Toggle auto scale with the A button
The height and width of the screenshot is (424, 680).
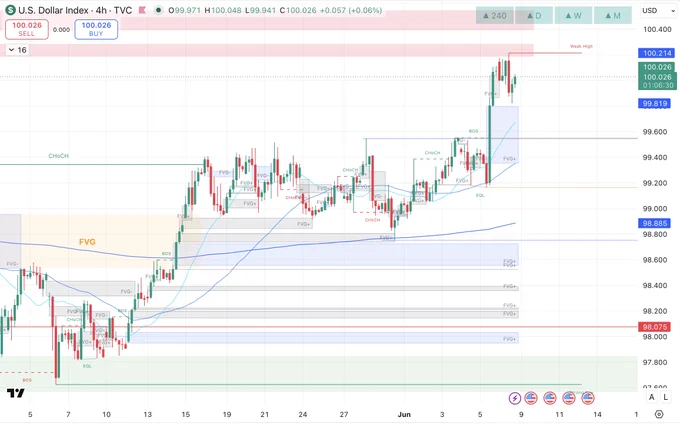651,397
